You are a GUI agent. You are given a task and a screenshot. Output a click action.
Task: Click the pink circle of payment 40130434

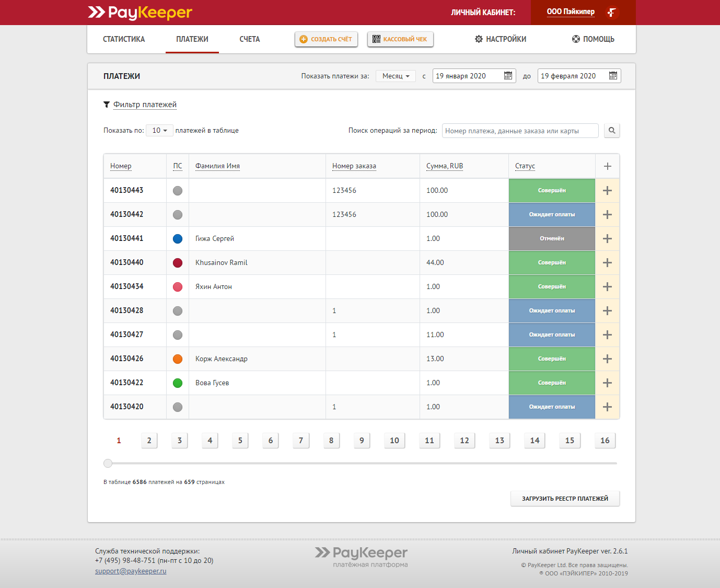coord(178,287)
